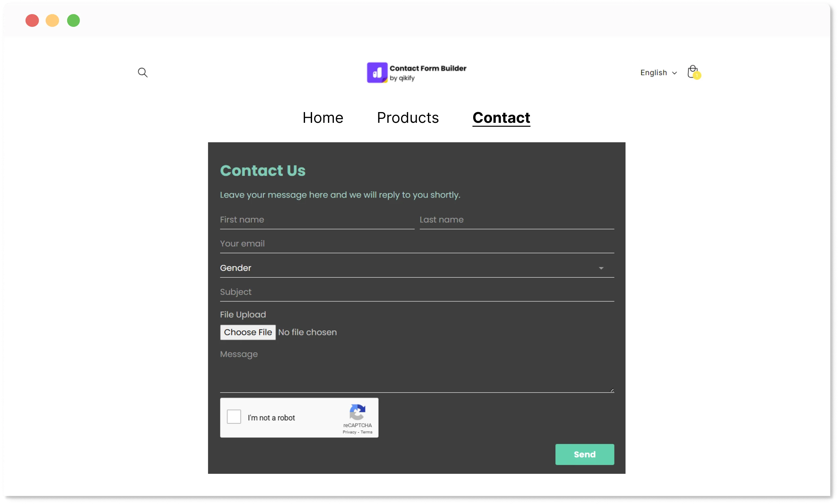Click the reCAPTCHA logo icon
The image size is (838, 504).
pyautogui.click(x=357, y=412)
